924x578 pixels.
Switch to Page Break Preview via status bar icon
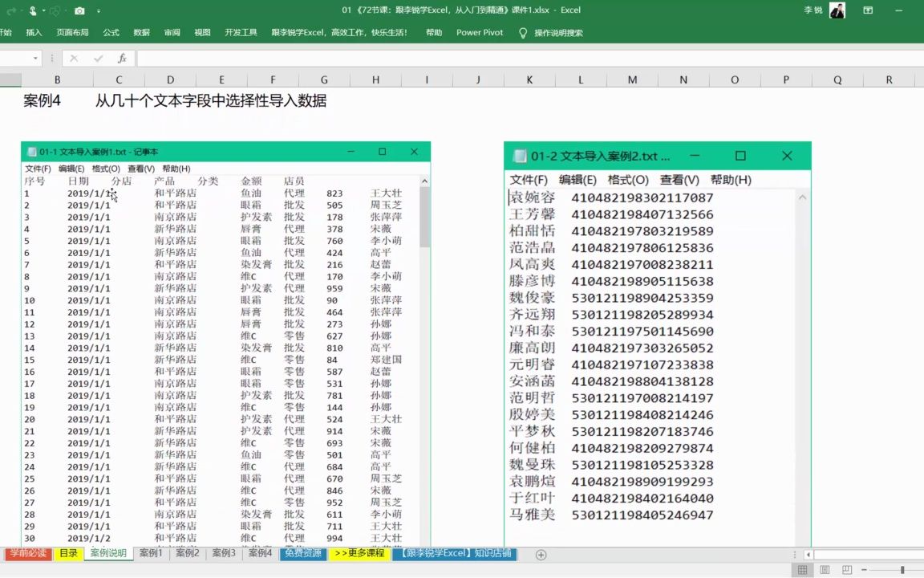point(847,570)
